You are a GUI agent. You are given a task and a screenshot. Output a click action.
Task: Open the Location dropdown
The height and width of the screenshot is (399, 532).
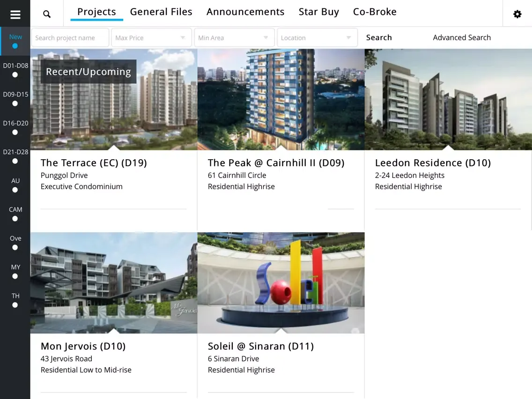pyautogui.click(x=317, y=37)
